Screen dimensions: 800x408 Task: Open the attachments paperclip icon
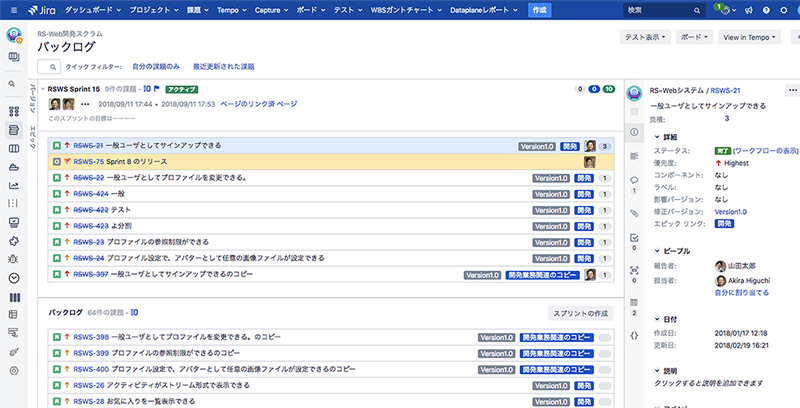pyautogui.click(x=634, y=213)
